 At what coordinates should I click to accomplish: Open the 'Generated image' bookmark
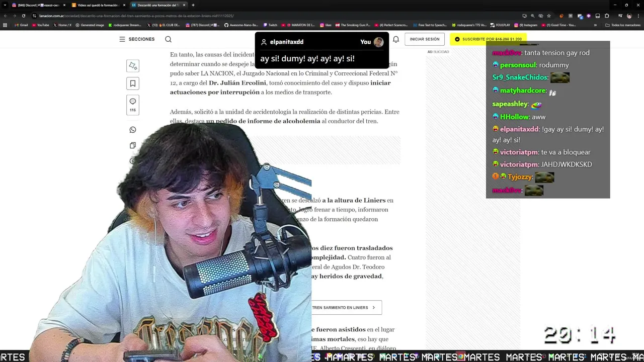click(90, 25)
